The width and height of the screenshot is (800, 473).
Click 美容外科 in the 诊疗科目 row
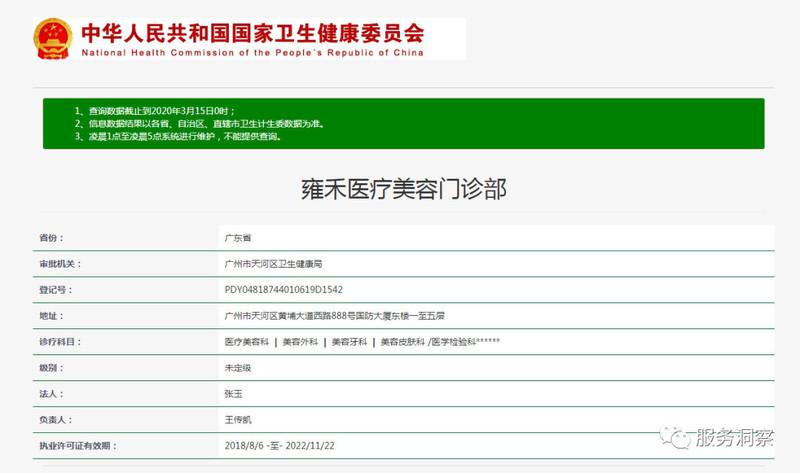[x=300, y=342]
